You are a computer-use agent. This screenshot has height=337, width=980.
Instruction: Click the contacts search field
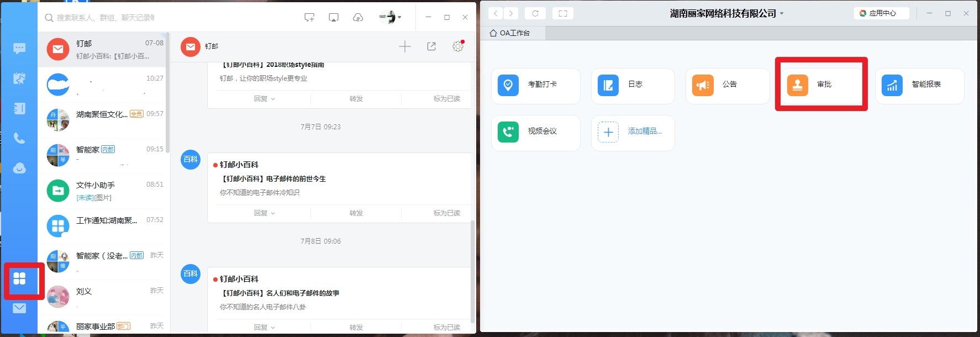pos(105,18)
